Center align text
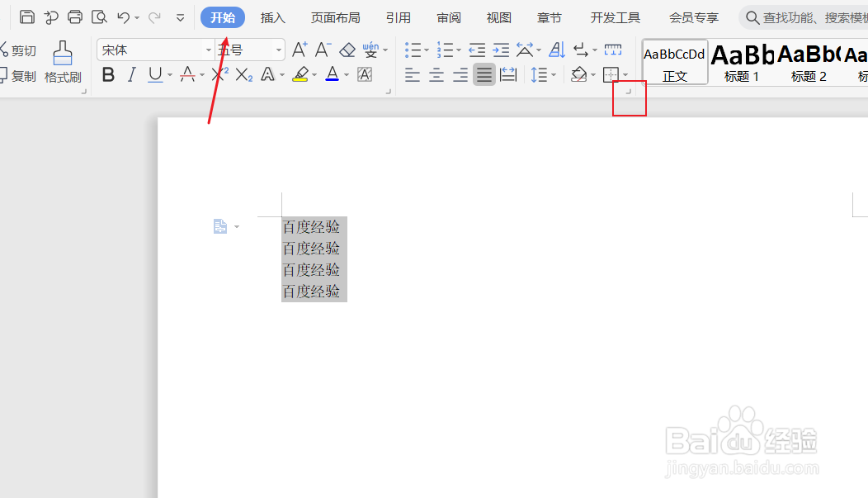Screen dimensions: 868x498 point(436,74)
